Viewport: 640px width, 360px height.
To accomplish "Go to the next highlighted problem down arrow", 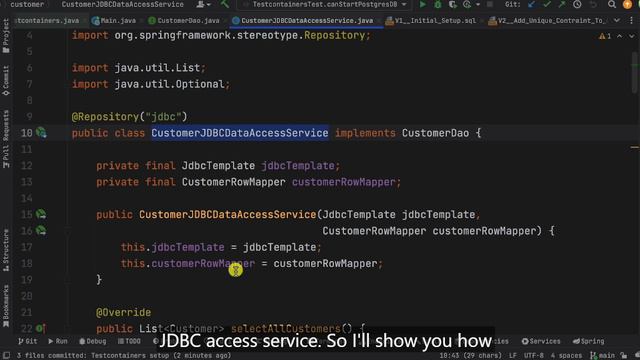I will click(631, 36).
